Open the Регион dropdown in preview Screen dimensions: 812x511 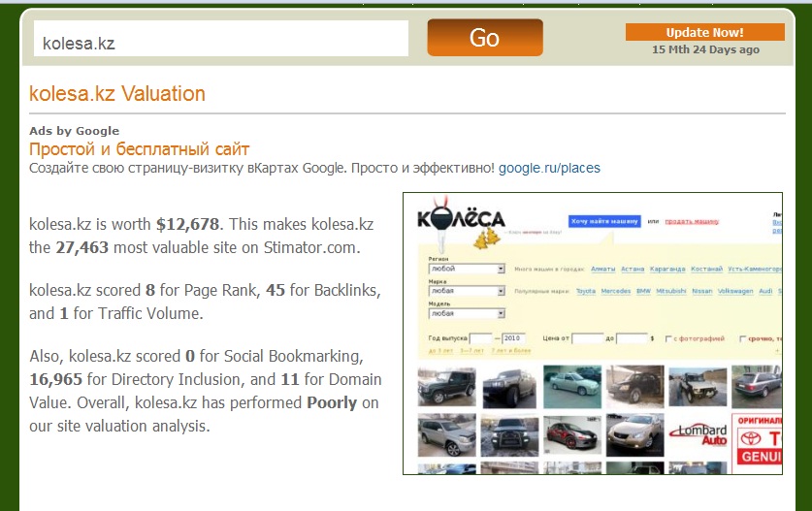(467, 269)
